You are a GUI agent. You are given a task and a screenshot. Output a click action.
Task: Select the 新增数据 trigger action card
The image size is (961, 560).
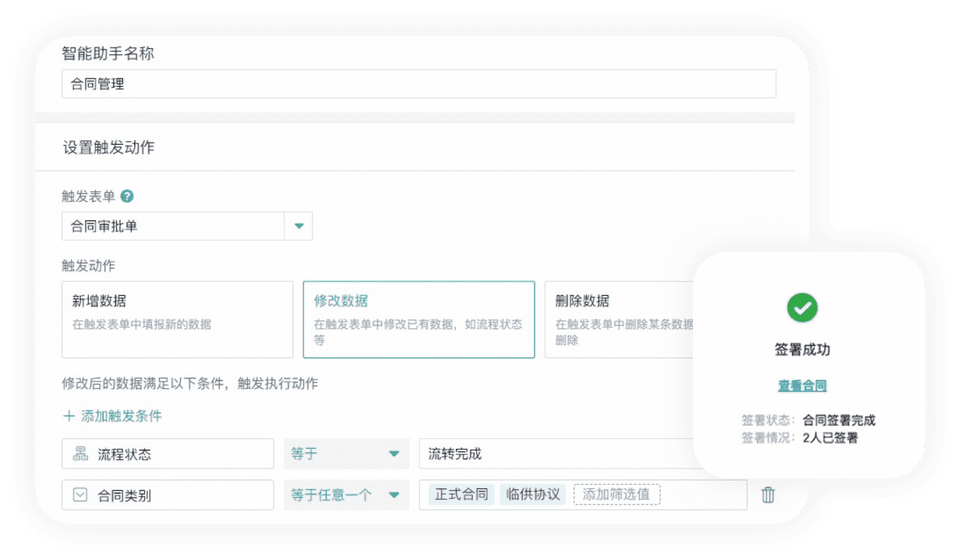coord(177,320)
